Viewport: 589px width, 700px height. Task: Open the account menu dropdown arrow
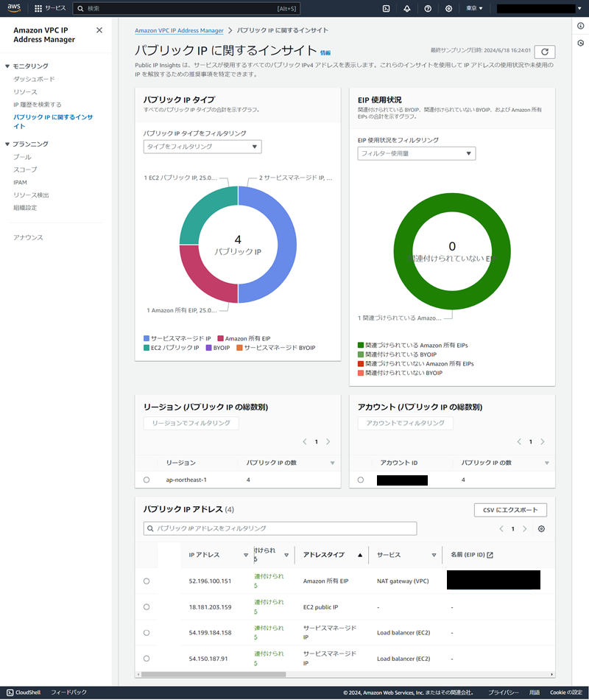pos(579,8)
